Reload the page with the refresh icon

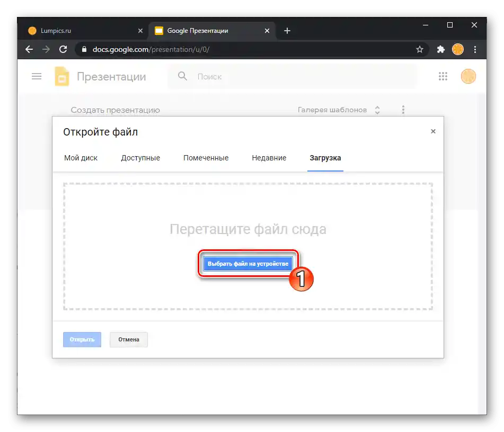63,49
